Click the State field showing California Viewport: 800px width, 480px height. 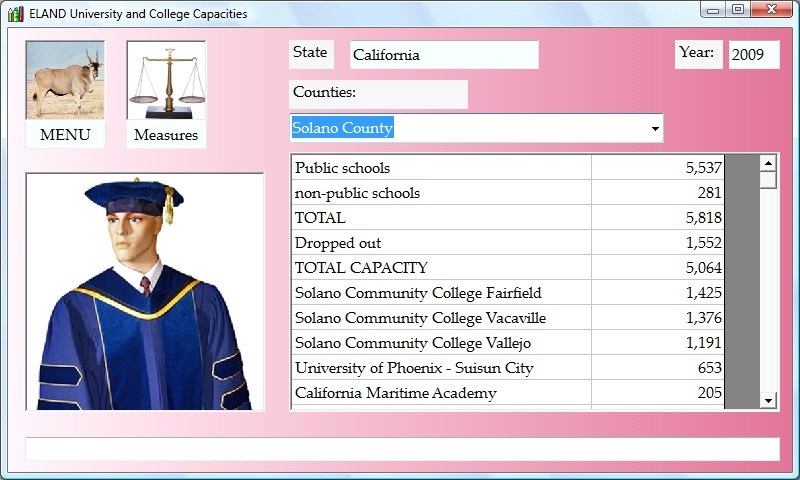[x=443, y=55]
